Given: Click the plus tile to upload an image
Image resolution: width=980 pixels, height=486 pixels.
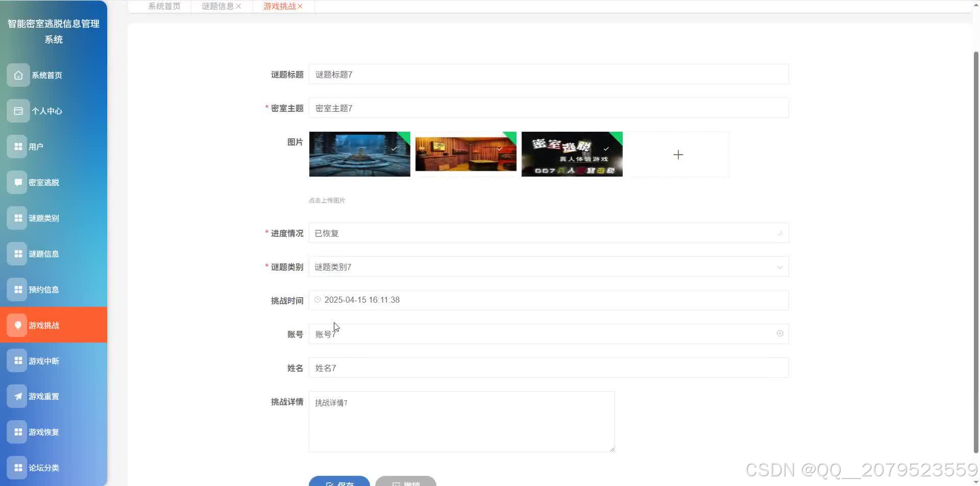Looking at the screenshot, I should (678, 154).
